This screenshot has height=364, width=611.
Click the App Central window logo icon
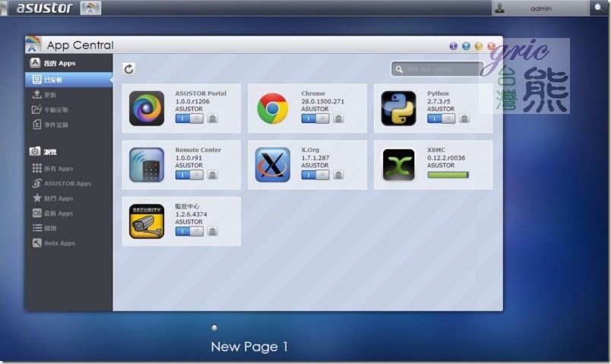(x=33, y=44)
